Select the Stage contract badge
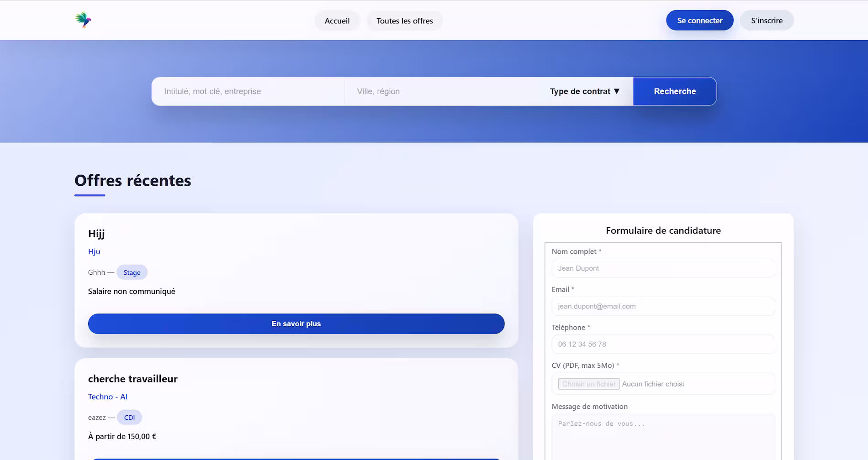868x460 pixels. [x=132, y=272]
